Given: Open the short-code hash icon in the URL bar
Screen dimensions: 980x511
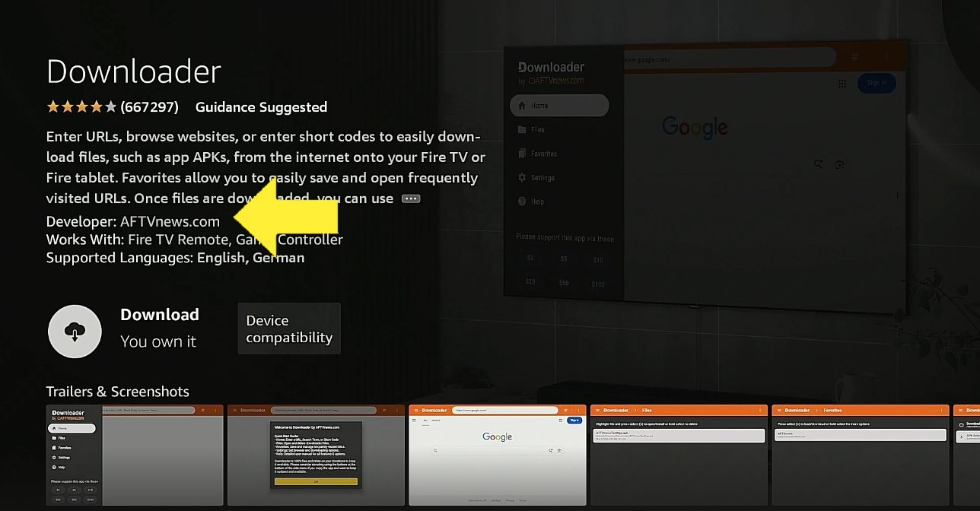Looking at the screenshot, I should click(854, 56).
